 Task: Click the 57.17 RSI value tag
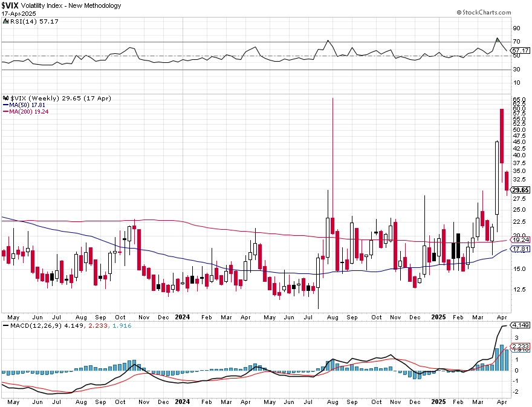click(521, 50)
